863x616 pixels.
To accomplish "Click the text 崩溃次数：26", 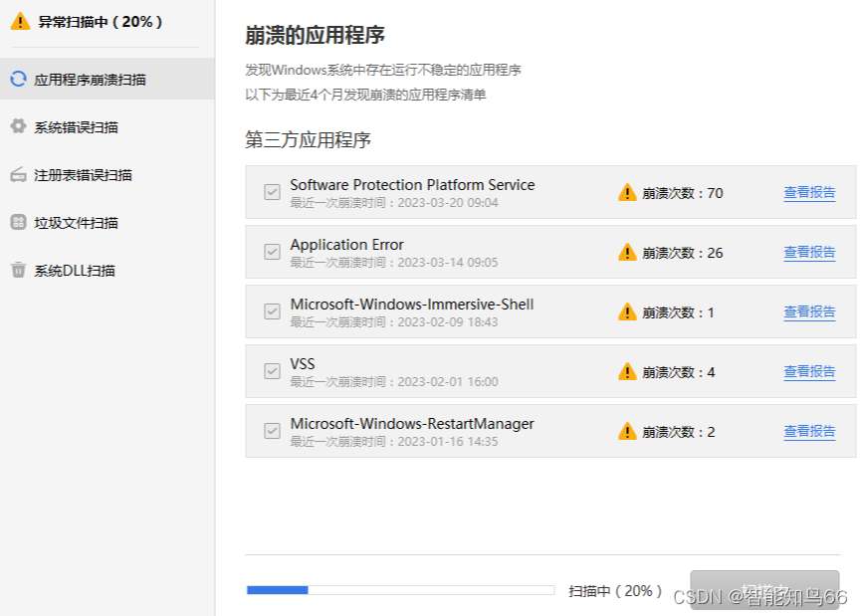I will point(683,253).
